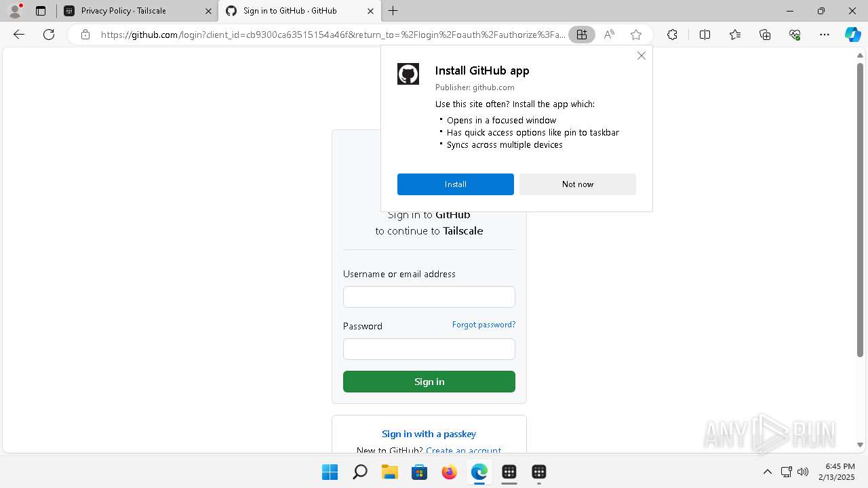This screenshot has width=868, height=488.
Task: Install the GitHub app
Action: coord(456,184)
